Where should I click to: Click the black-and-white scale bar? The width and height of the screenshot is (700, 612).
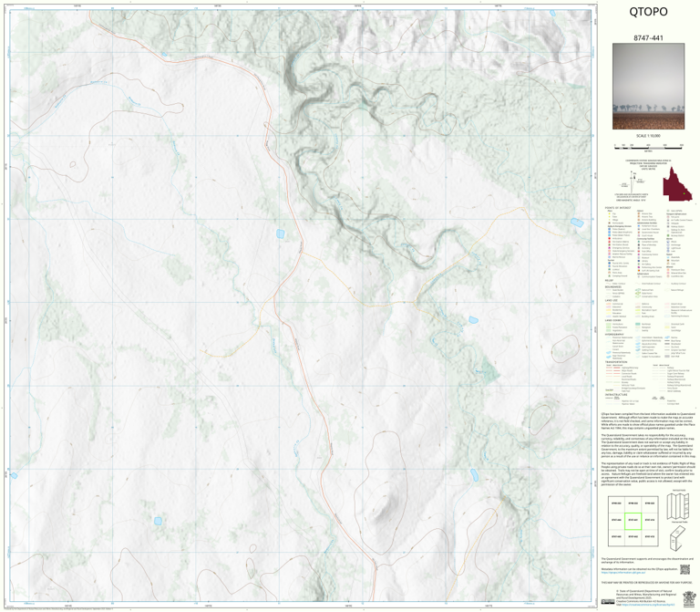(x=648, y=146)
